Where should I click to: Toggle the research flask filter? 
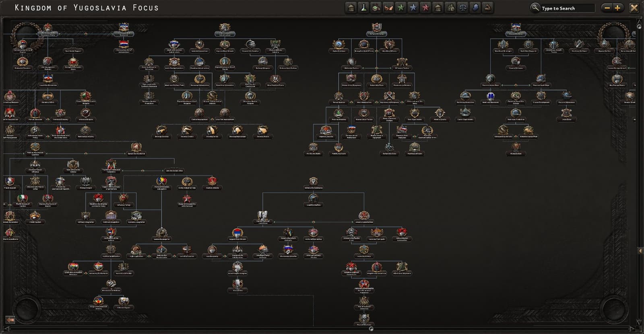click(x=363, y=8)
